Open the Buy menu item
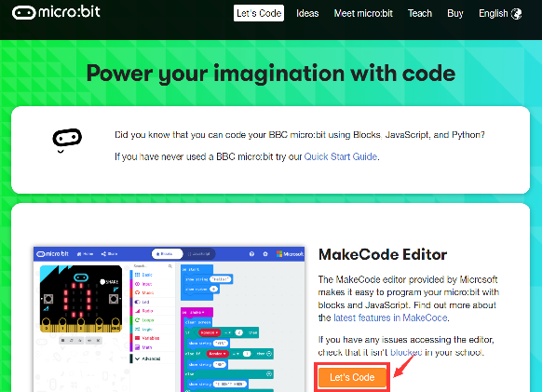The image size is (542, 392). (454, 13)
